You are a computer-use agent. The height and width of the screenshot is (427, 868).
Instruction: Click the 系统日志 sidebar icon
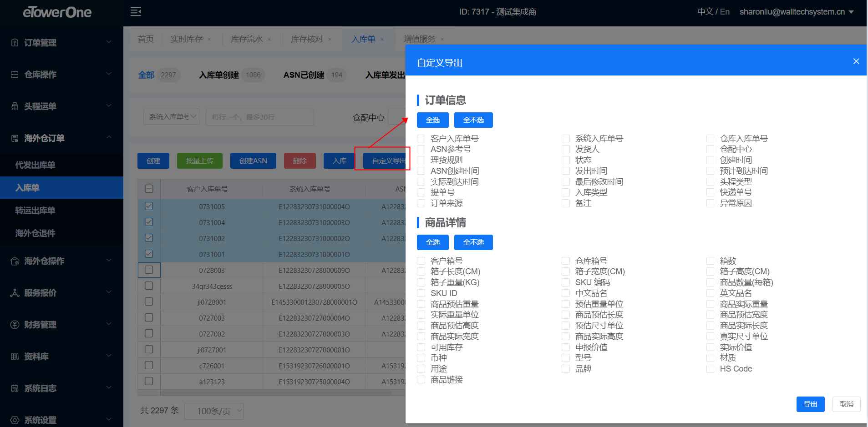15,388
